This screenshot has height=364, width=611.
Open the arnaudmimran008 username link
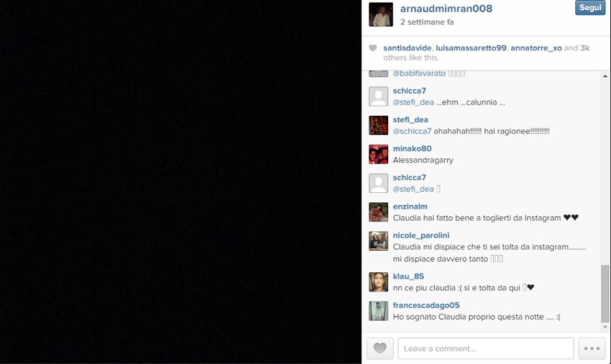tap(446, 8)
